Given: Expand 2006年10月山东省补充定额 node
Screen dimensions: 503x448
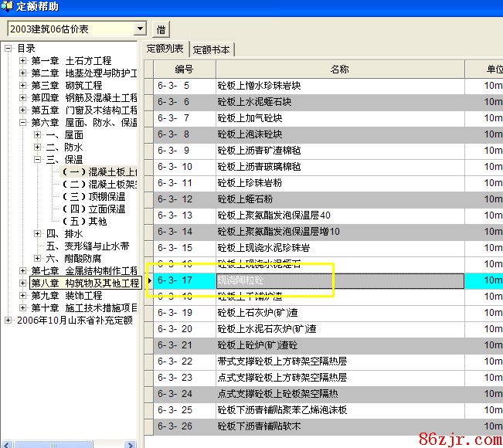Looking at the screenshot, I should point(8,320).
